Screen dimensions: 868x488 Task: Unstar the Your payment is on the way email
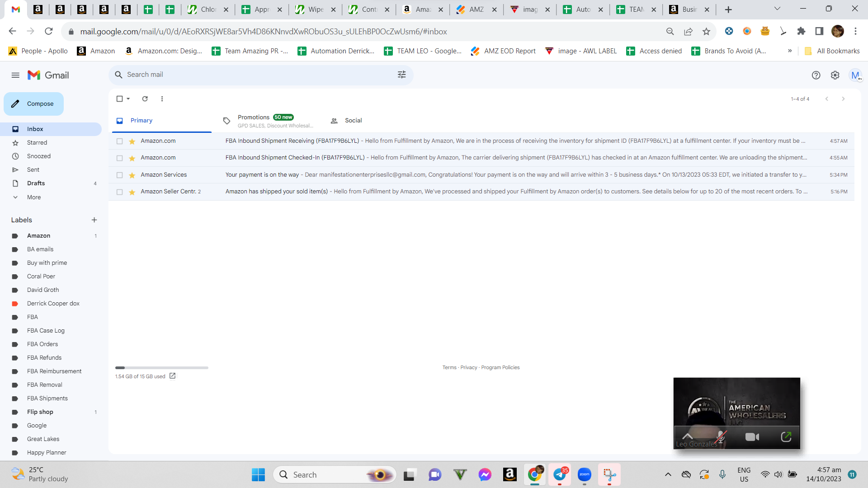[x=132, y=175]
